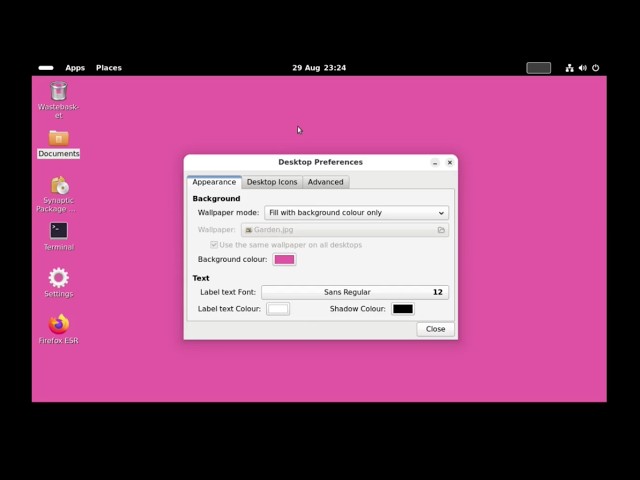
Task: Switch to the Appearance tab
Action: point(214,182)
